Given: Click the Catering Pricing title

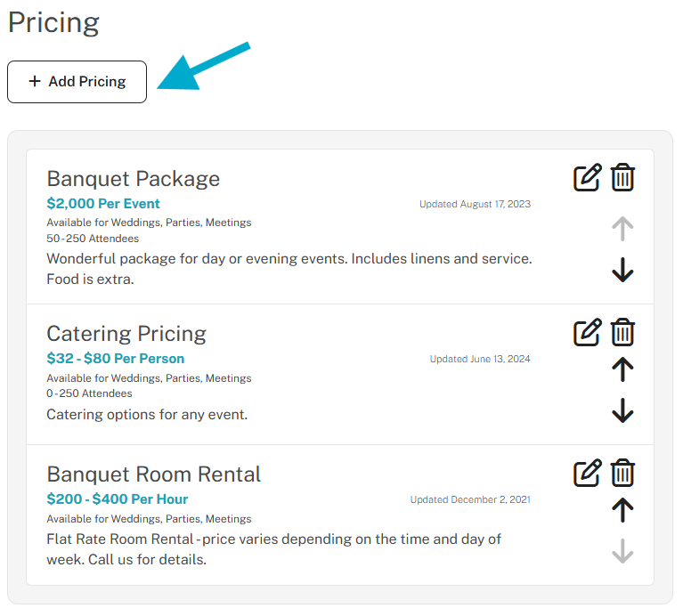Looking at the screenshot, I should [x=126, y=334].
